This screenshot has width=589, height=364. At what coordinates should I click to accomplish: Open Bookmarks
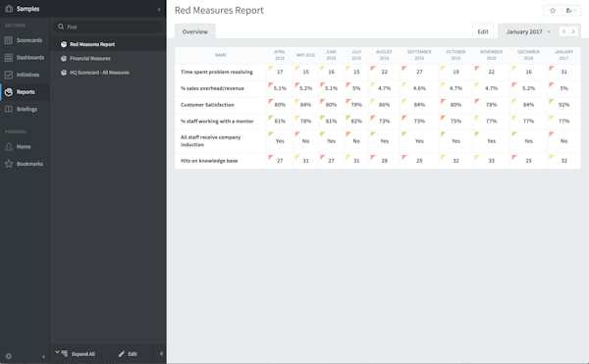tap(25, 164)
